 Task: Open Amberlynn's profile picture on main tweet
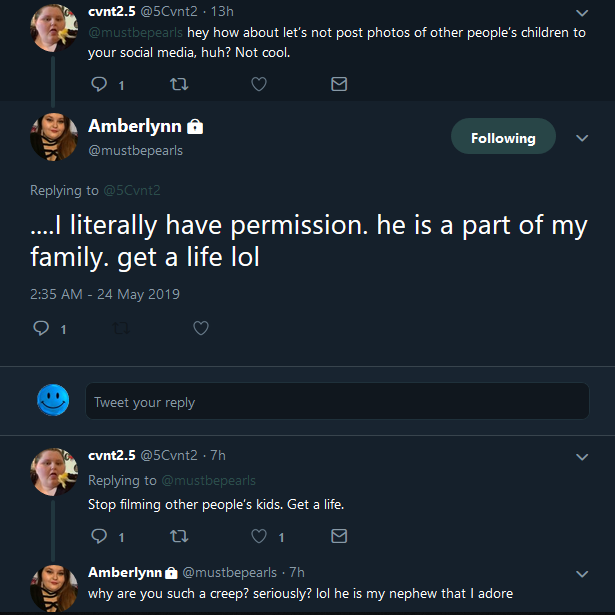tap(54, 136)
